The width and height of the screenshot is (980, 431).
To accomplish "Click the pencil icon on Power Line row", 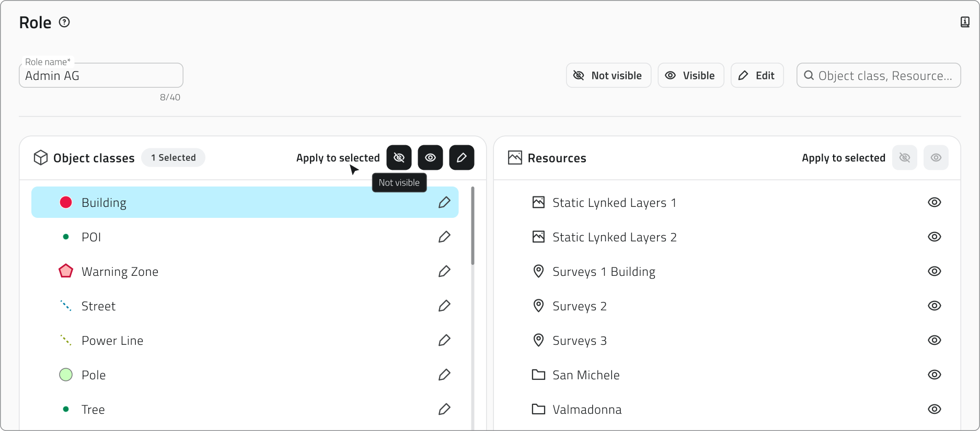I will [x=444, y=340].
